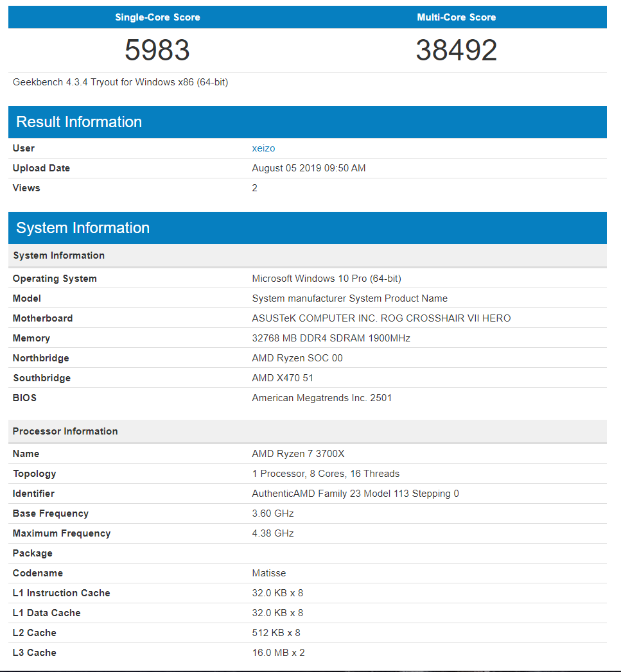
Task: Click the L3 Cache row label
Action: pos(34,653)
